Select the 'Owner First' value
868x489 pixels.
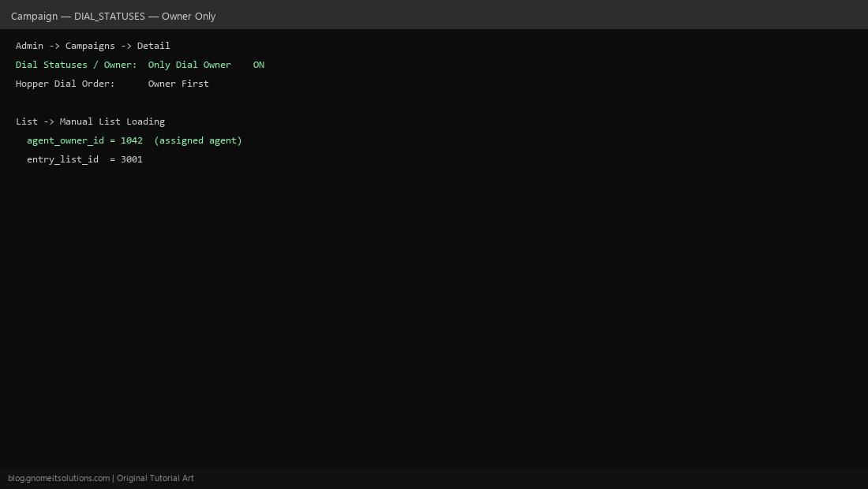point(178,84)
